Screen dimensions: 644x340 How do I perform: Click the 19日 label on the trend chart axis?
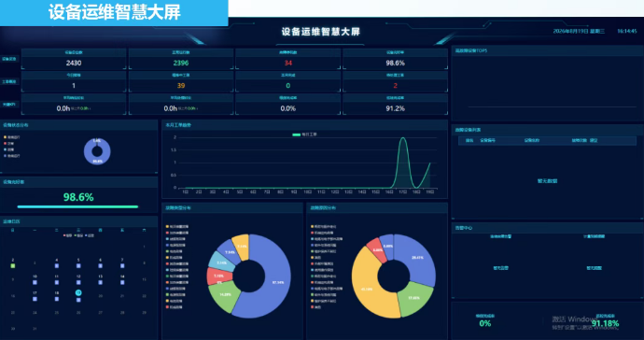point(430,192)
